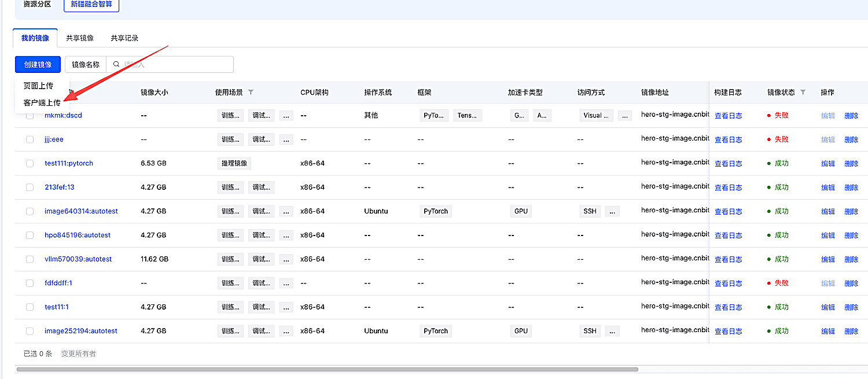Expand the SSH overflow tag for image640314:autotest
The image size is (868, 379).
click(612, 211)
